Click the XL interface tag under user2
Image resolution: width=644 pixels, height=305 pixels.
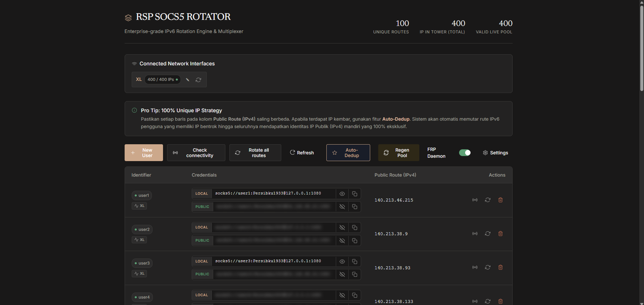139,240
